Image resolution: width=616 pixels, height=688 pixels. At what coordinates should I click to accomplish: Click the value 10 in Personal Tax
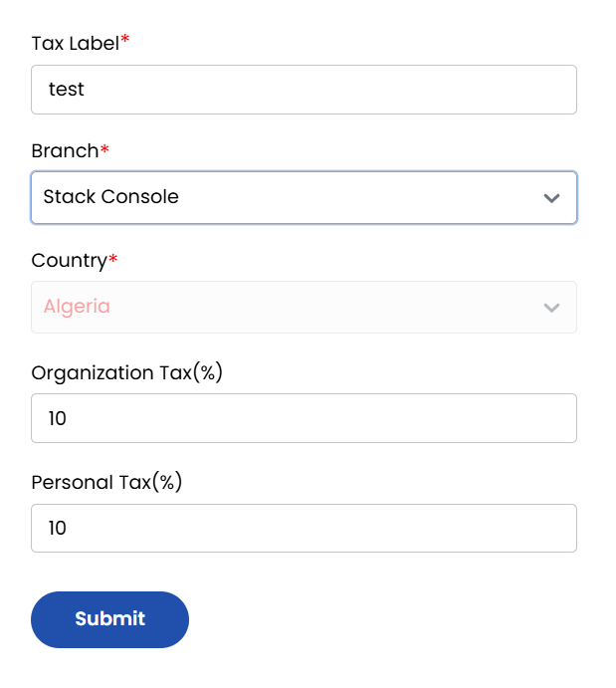[x=57, y=528]
